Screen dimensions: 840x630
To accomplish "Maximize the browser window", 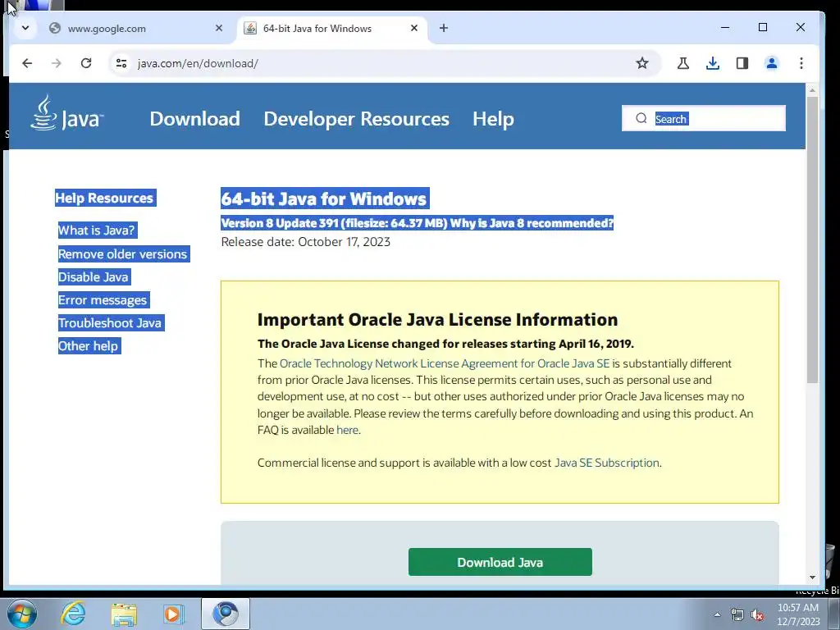I will point(763,27).
